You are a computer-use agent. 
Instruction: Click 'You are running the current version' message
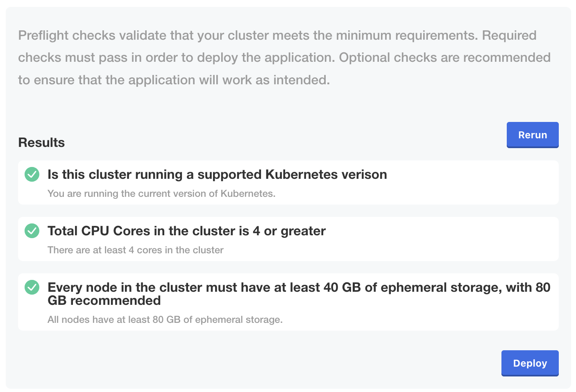coord(161,194)
